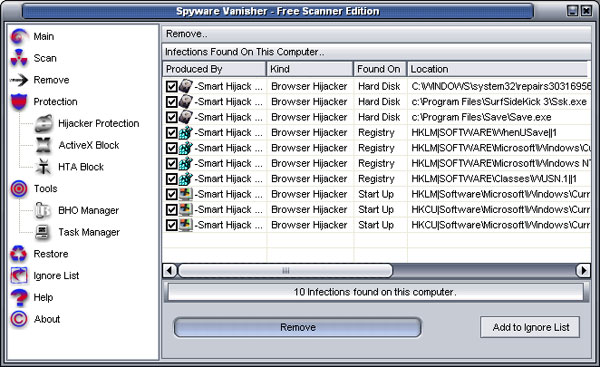Open Task Manager label under Tools

89,232
